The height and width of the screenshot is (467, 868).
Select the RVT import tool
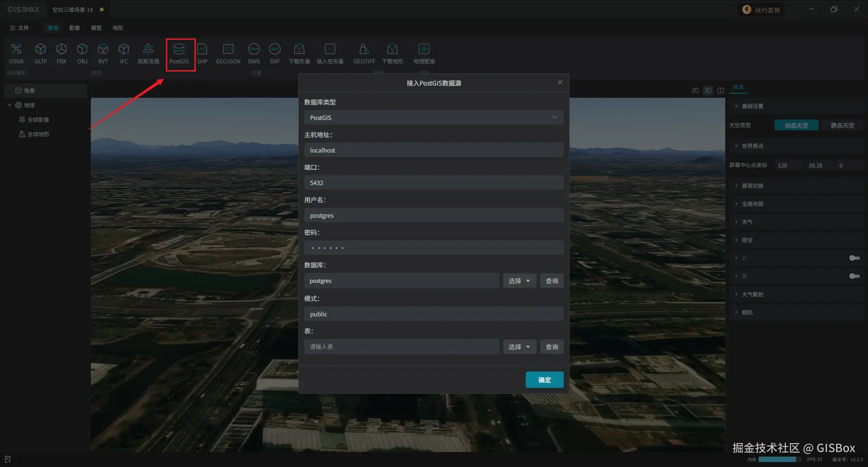tap(103, 53)
